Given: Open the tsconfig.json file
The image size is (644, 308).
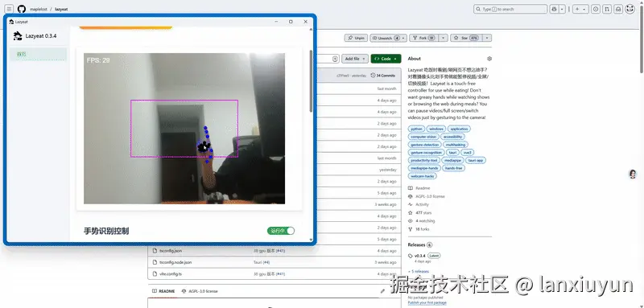Looking at the screenshot, I should pos(171,251).
